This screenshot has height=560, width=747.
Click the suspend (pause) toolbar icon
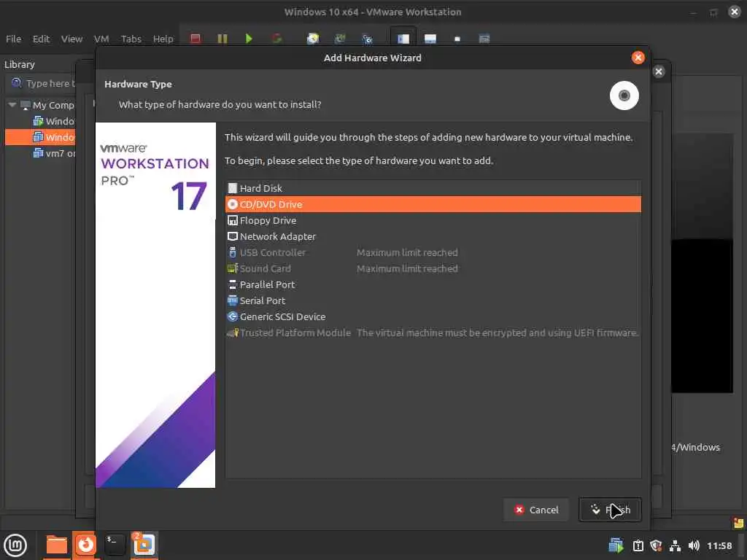coord(222,39)
